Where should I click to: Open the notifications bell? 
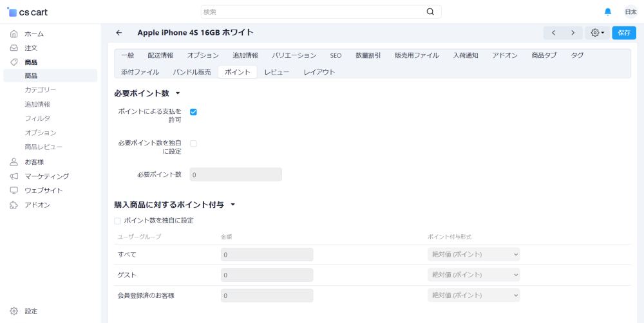click(x=608, y=12)
